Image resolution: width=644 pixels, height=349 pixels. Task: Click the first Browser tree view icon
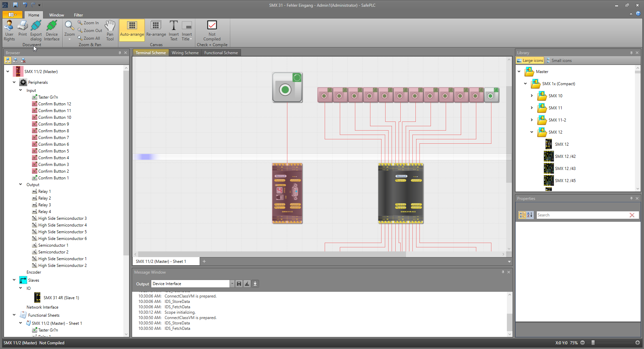point(8,60)
